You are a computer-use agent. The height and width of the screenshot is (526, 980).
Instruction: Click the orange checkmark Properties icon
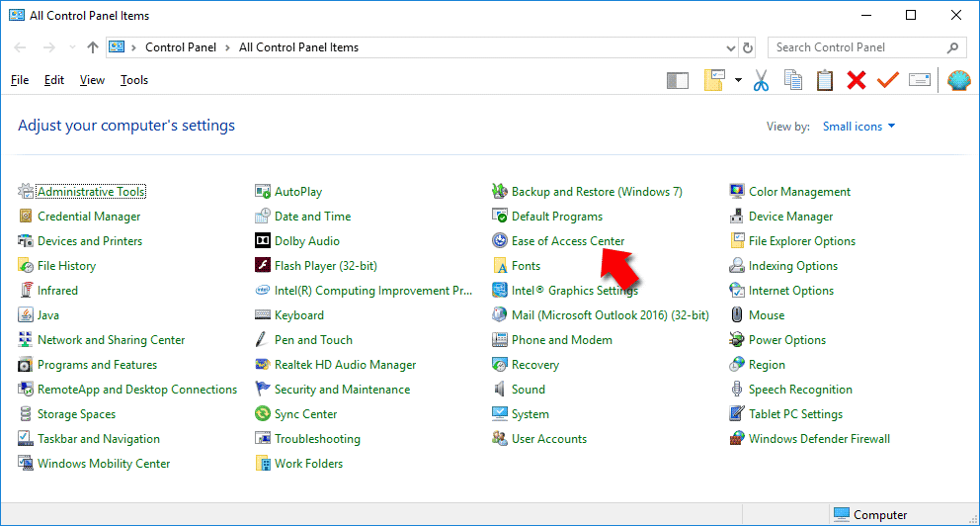(887, 80)
